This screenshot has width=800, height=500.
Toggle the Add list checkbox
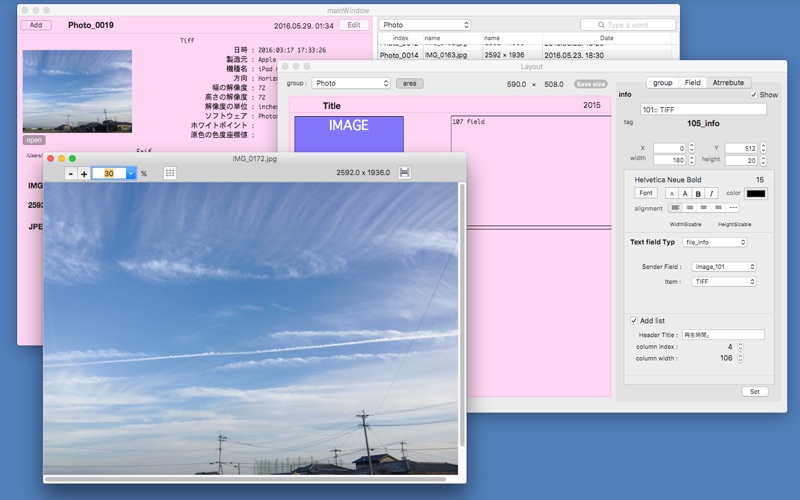pyautogui.click(x=634, y=320)
